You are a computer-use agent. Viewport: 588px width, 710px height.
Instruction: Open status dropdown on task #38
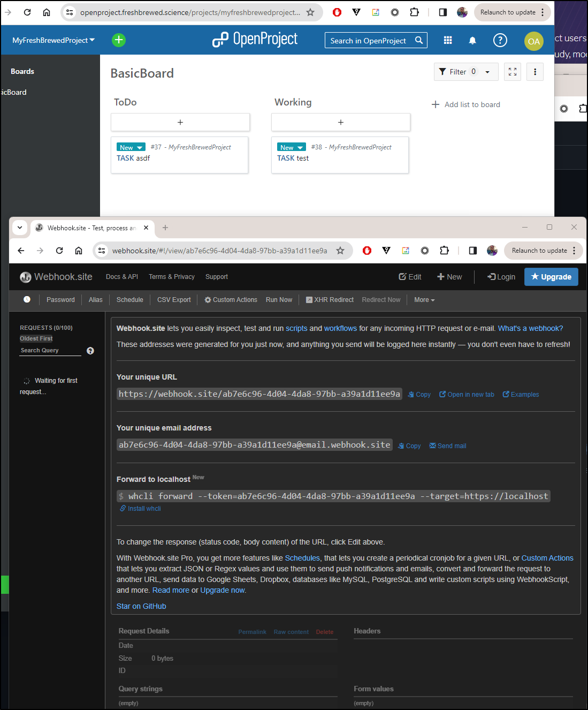(x=292, y=147)
